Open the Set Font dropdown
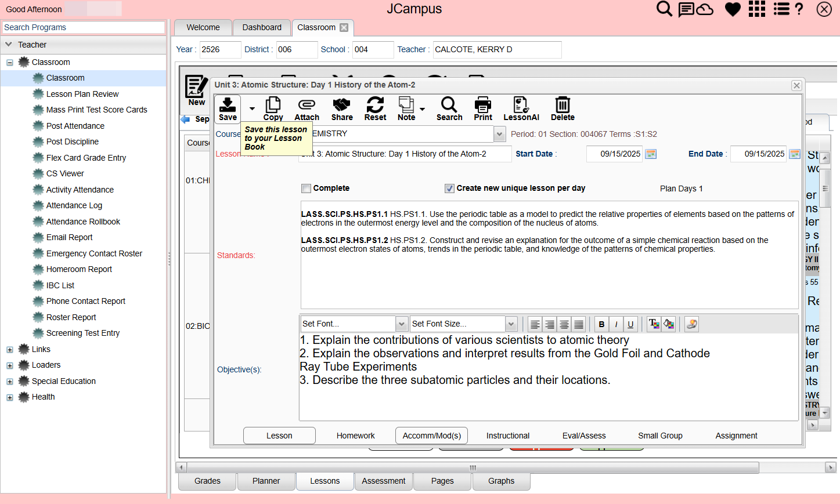Viewport: 840px width, 504px height. (x=401, y=324)
